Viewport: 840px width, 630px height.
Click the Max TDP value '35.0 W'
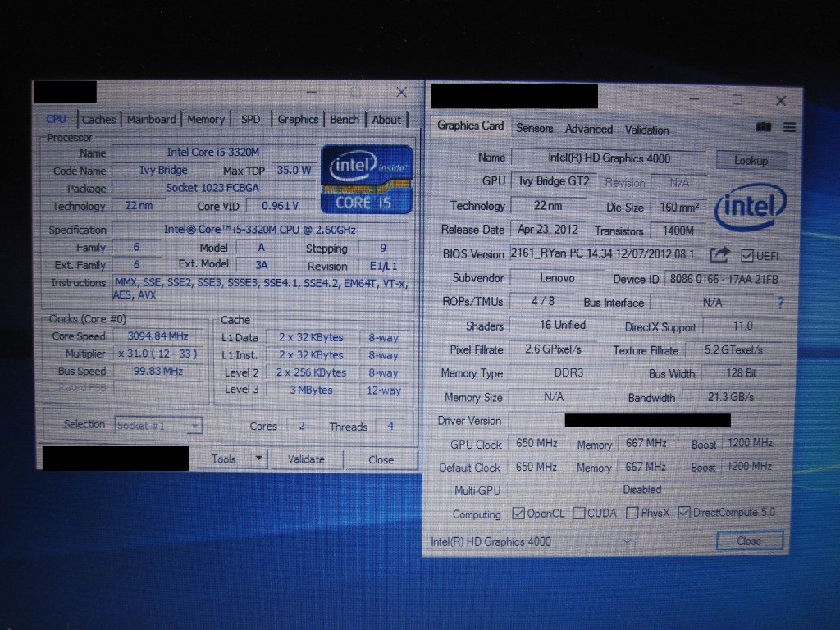pos(294,171)
